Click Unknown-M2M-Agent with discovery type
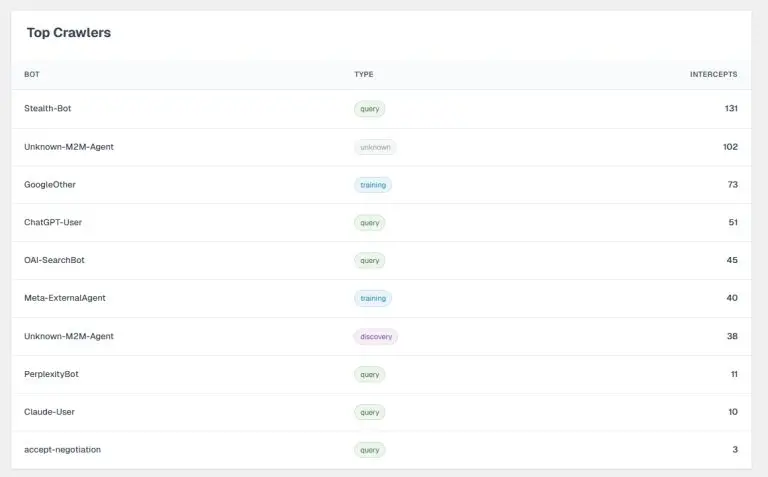The width and height of the screenshot is (768, 477). click(69, 336)
